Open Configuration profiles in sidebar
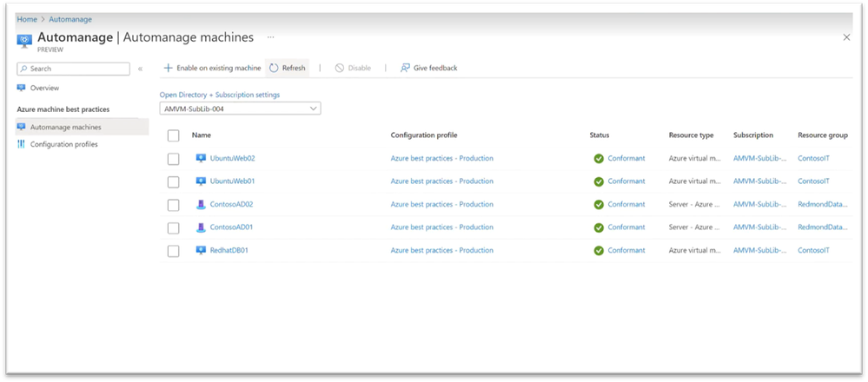 point(64,144)
